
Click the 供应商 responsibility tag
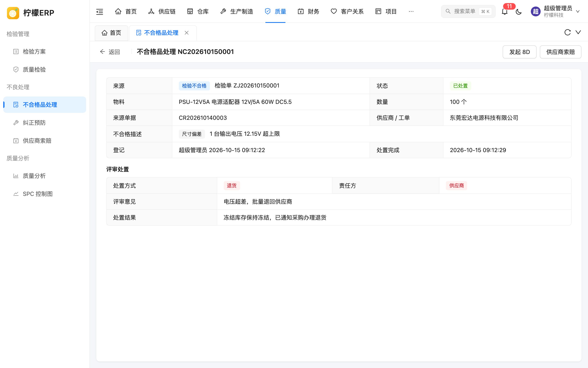456,185
